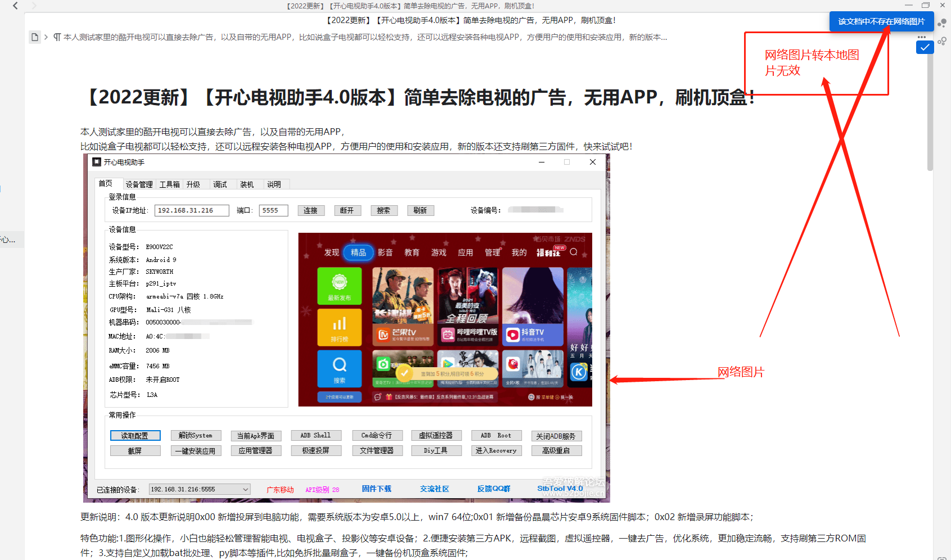Click the 连接 button in the pictured app

(311, 210)
